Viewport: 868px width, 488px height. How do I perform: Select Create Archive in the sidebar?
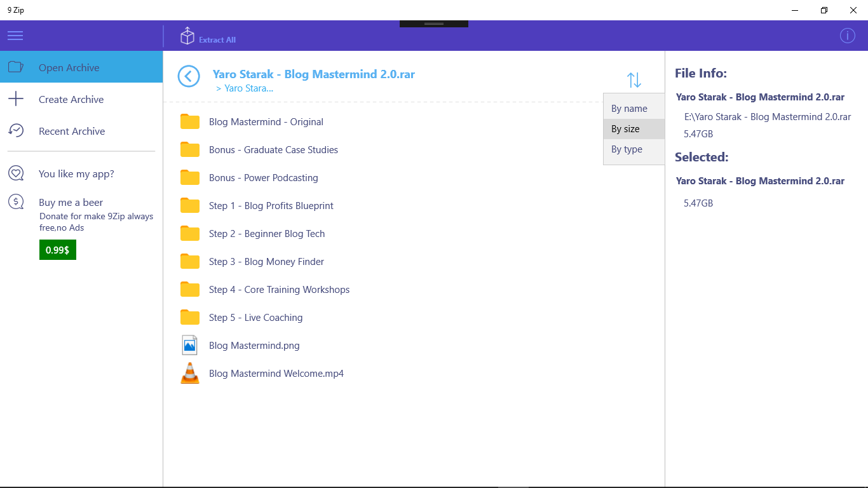(x=71, y=99)
